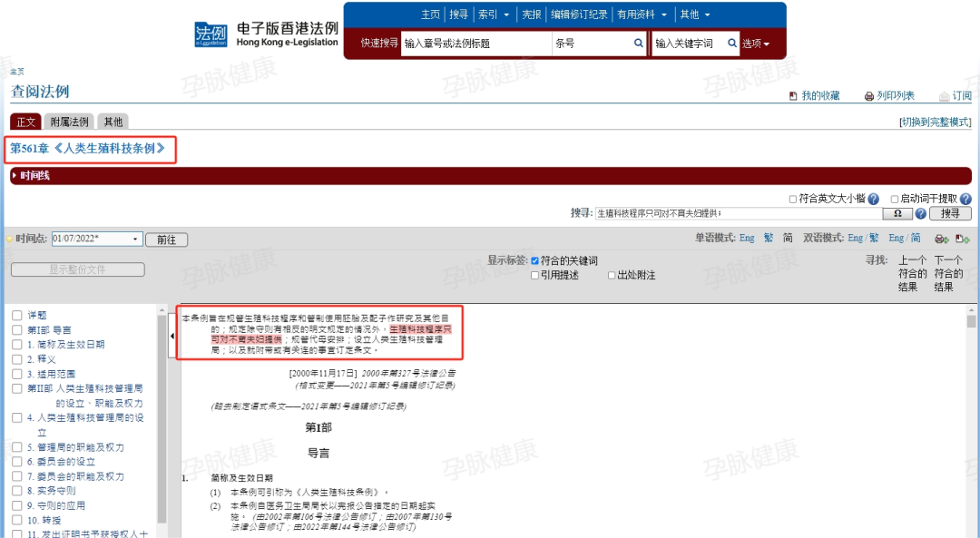Viewport: 980px width, 538px height.
Task: Open 编辑修订纪录 menu item
Action: click(579, 15)
